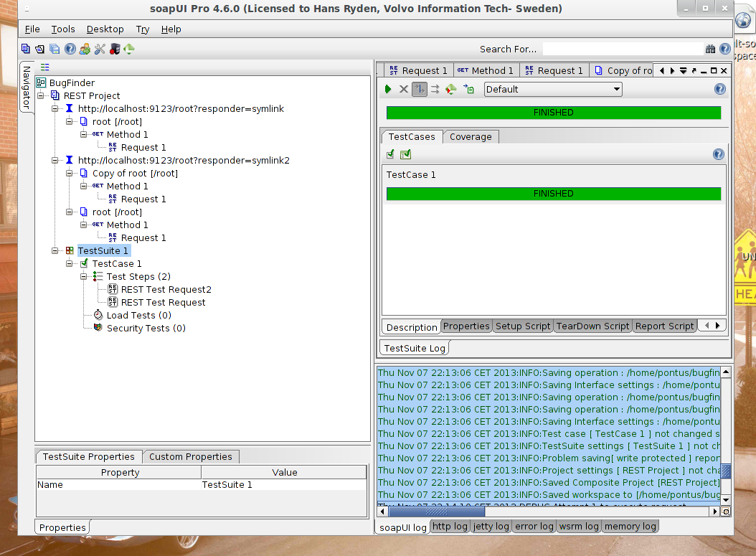Click the TestSuite FINISHED progress bar
Image resolution: width=756 pixels, height=556 pixels.
pyautogui.click(x=553, y=113)
